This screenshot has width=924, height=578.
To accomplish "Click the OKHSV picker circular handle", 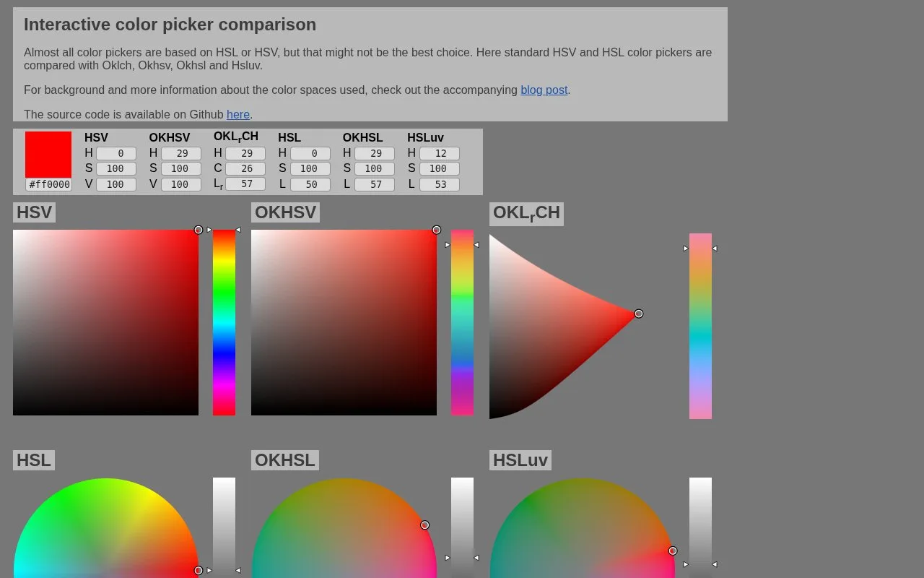I will (437, 230).
